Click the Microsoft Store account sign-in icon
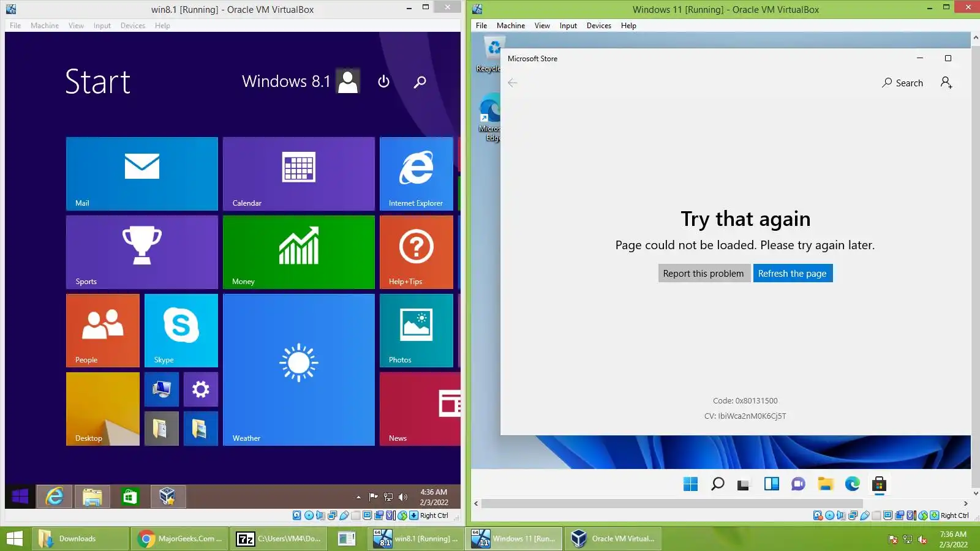This screenshot has width=980, height=551. pos(946,83)
